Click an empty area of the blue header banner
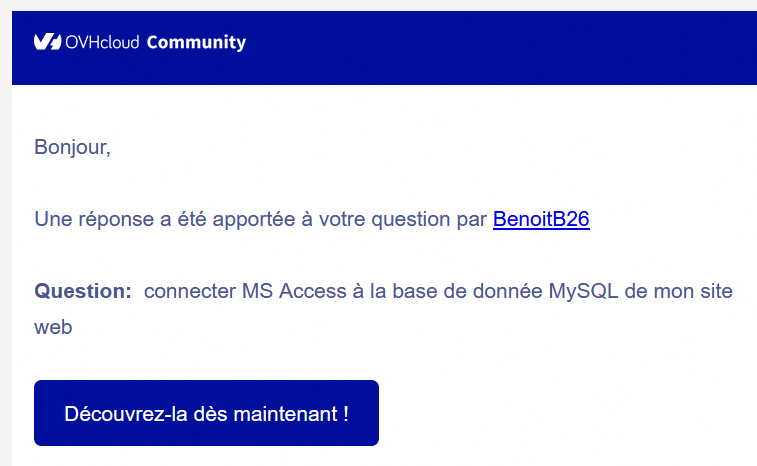757x466 pixels. (x=500, y=45)
